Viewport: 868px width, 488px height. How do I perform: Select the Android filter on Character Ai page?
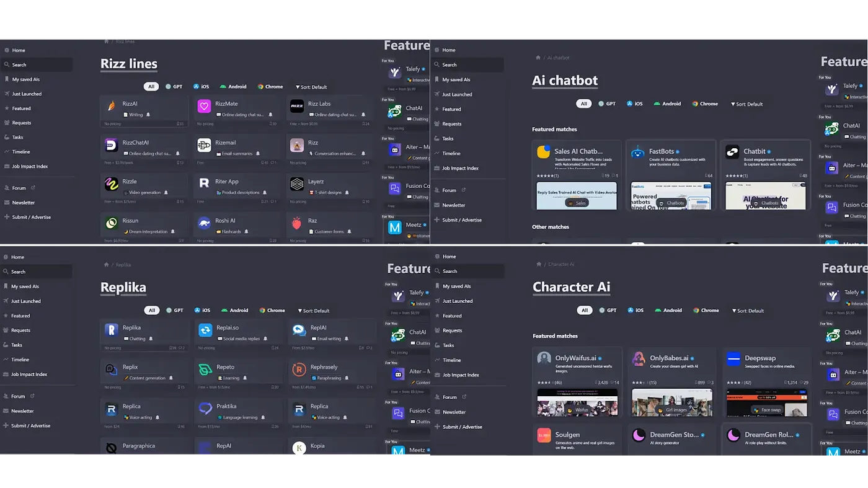point(668,310)
